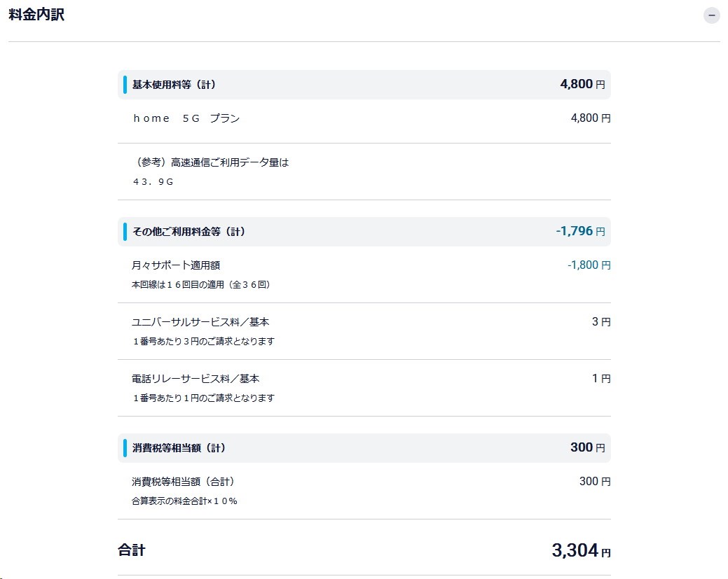This screenshot has height=579, width=728.
Task: Click the 300円 tax amount
Action: pyautogui.click(x=593, y=481)
